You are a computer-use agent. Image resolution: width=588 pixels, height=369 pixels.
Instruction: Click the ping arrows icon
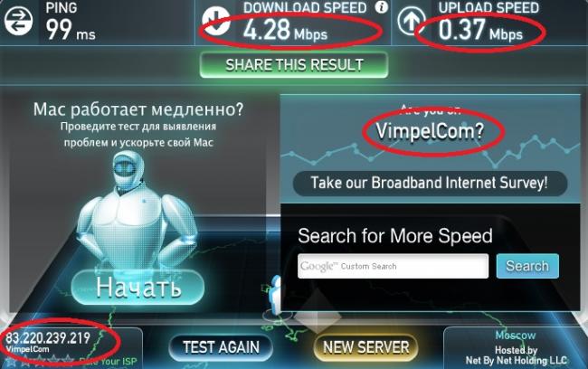18,21
